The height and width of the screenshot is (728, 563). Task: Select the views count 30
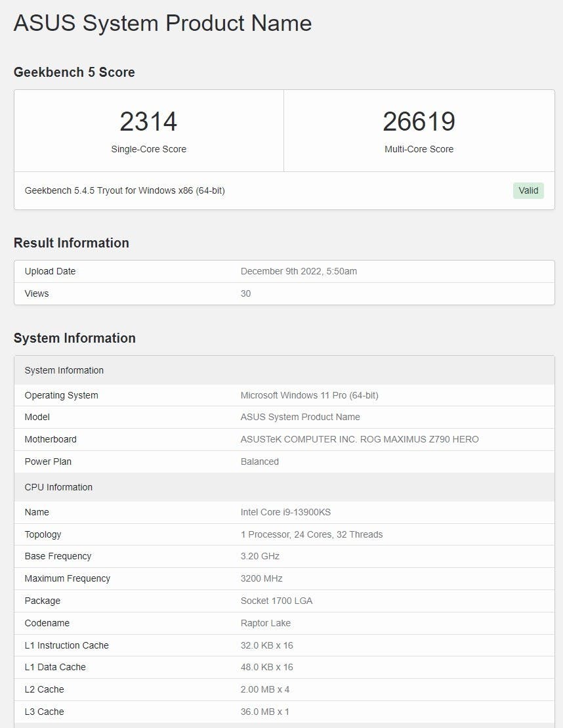pos(245,293)
